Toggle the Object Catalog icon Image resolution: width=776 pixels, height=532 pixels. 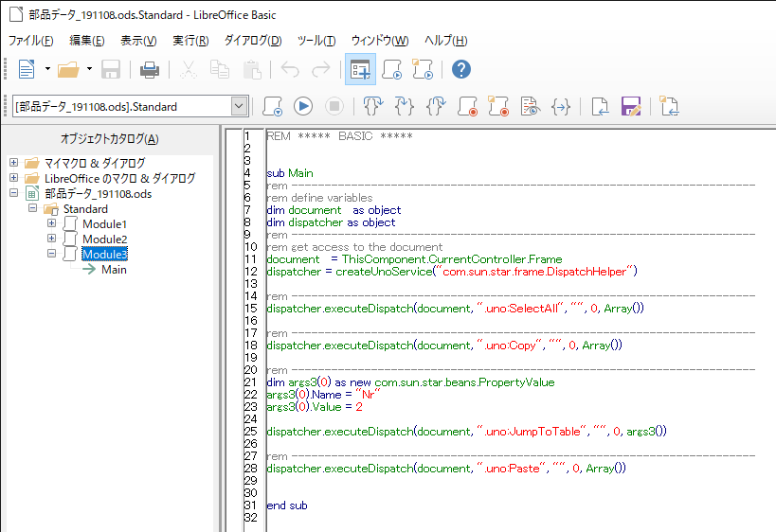point(360,69)
